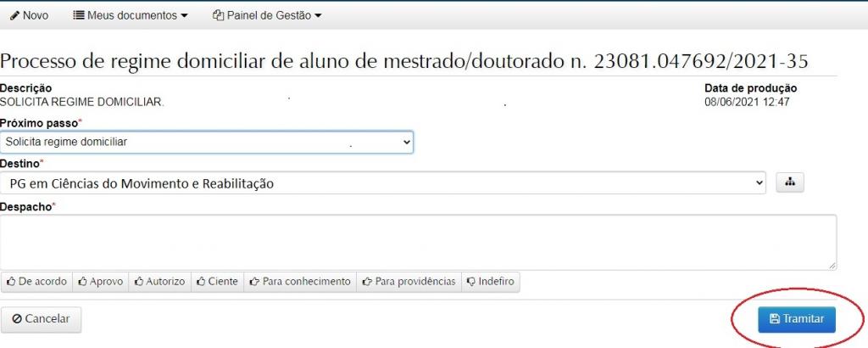Image resolution: width=868 pixels, height=348 pixels.
Task: Open the Painel de Gestão menu
Action: [267, 15]
